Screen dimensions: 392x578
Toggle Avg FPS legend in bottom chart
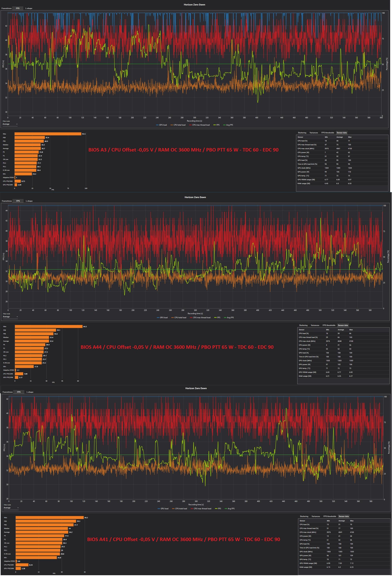(x=231, y=508)
